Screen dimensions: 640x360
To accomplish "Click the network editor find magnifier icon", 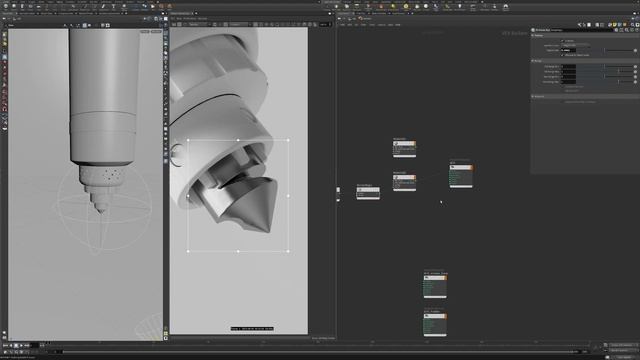I will point(632,25).
